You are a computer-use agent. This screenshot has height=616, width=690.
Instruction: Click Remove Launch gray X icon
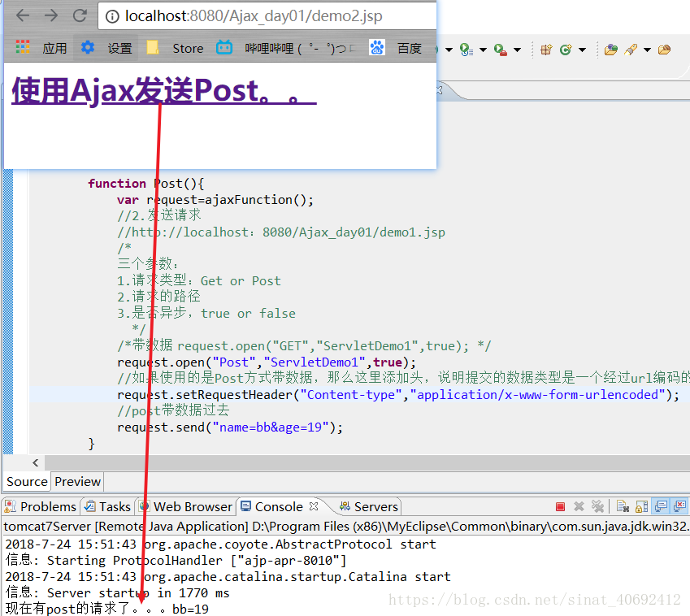[579, 507]
